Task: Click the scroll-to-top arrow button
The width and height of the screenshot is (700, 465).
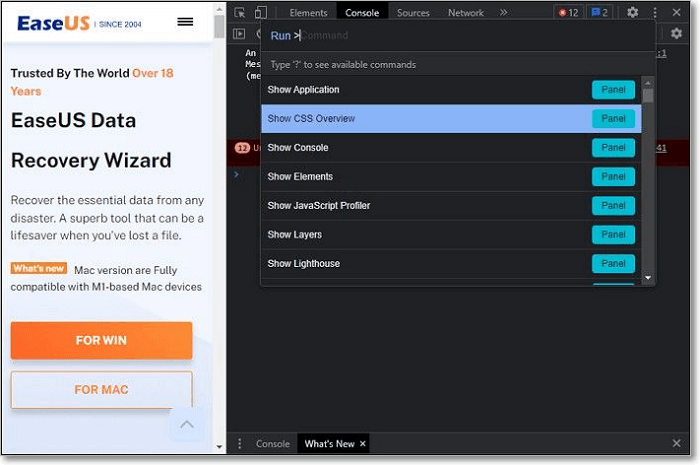Action: click(x=187, y=425)
